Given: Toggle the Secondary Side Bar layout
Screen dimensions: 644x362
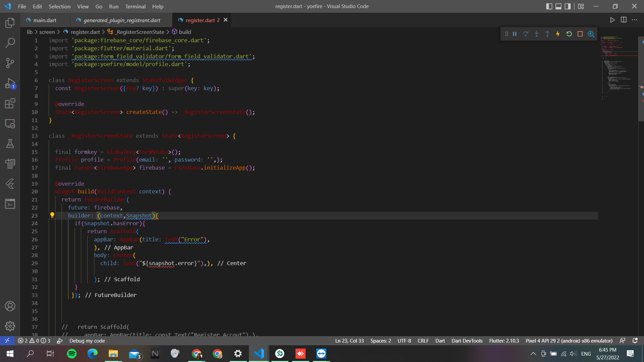Looking at the screenshot, I should (568, 6).
